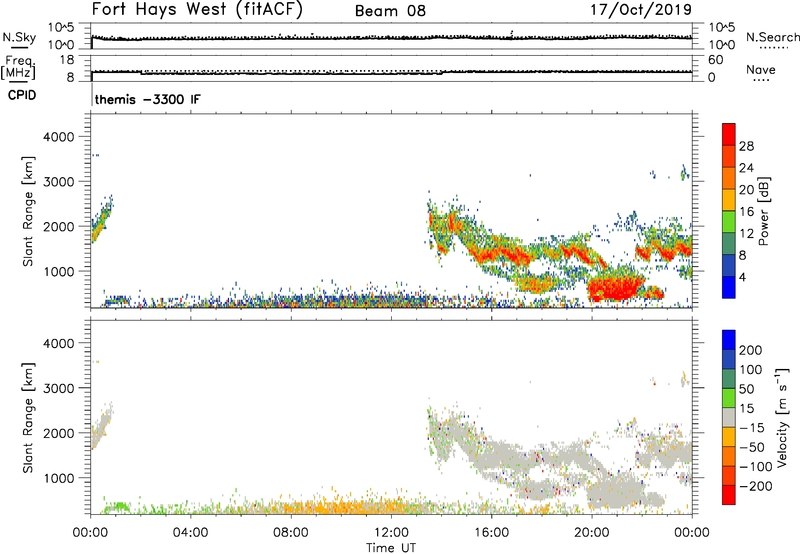The image size is (800, 554).
Task: Click the '16:00' time tick label
Action: [x=491, y=533]
